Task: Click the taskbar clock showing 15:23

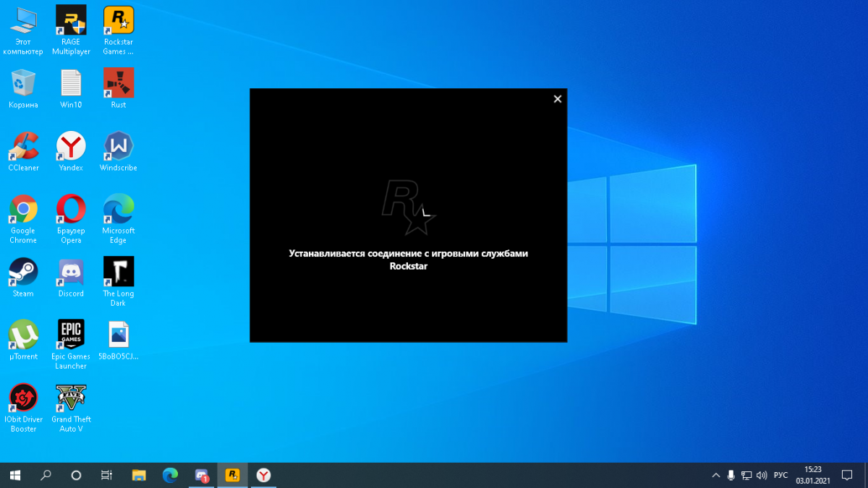Action: [813, 475]
